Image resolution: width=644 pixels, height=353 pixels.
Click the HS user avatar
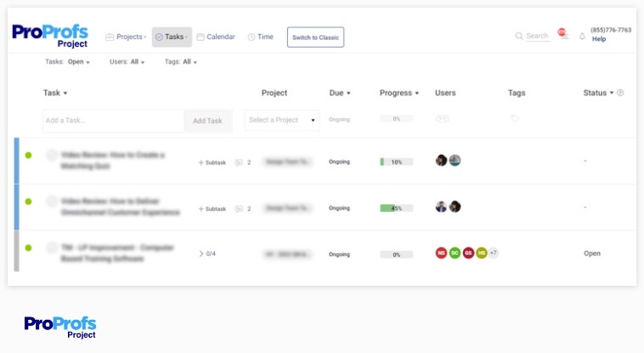tap(482, 253)
